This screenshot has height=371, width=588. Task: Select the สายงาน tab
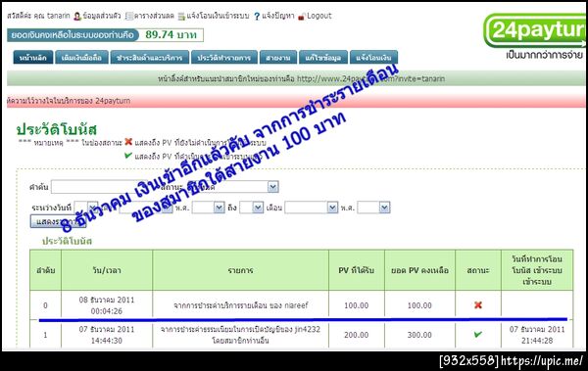point(278,58)
